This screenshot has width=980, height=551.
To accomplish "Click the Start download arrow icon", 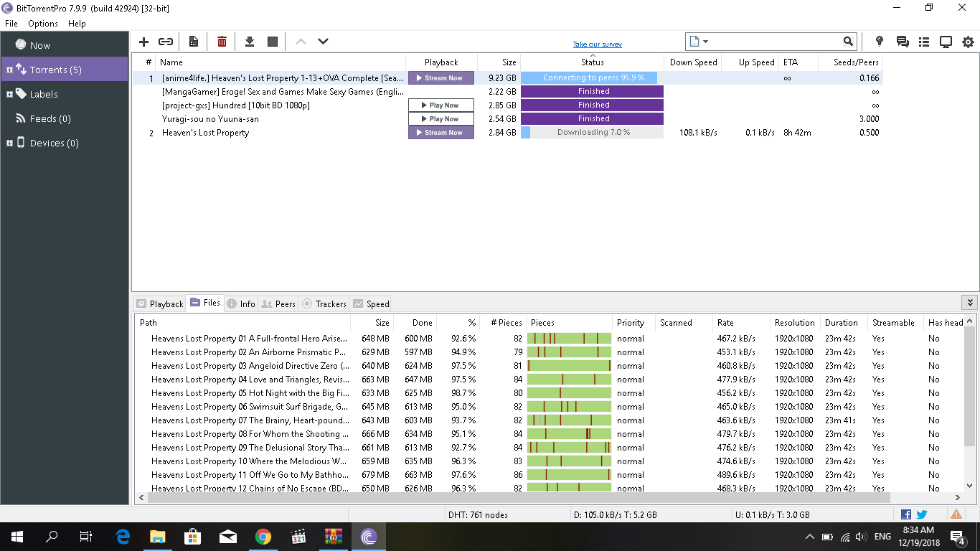I will 250,42.
